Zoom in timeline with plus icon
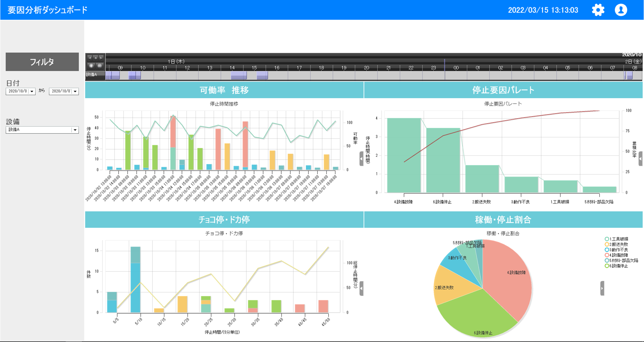 [91, 66]
